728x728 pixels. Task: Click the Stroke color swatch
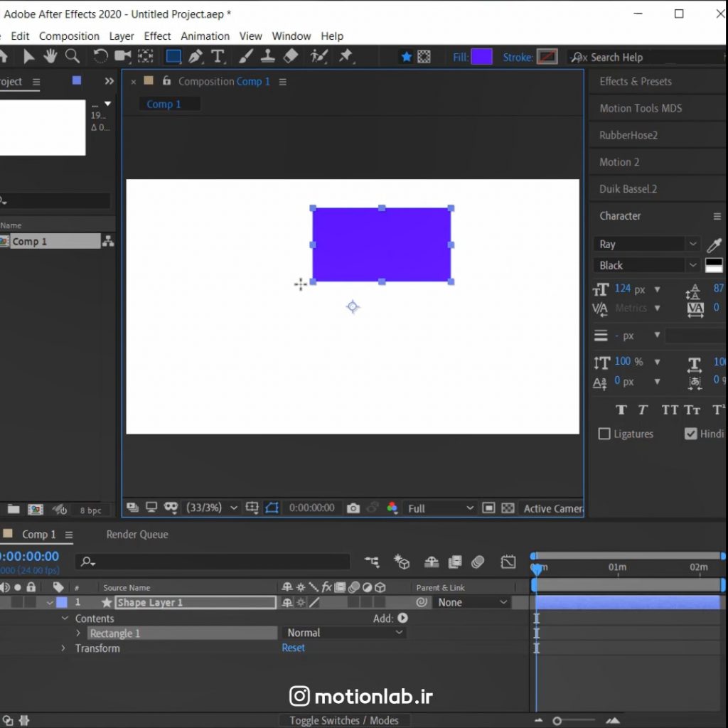point(547,57)
